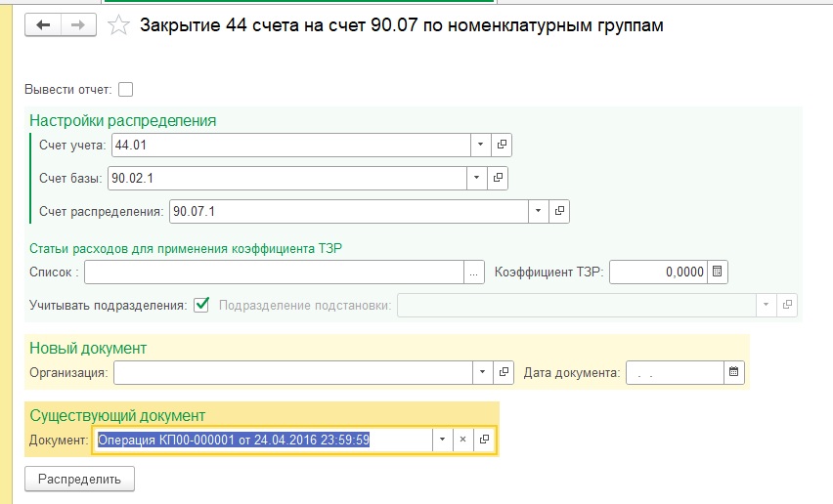
Task: Expand the Счет учета dropdown
Action: (481, 145)
